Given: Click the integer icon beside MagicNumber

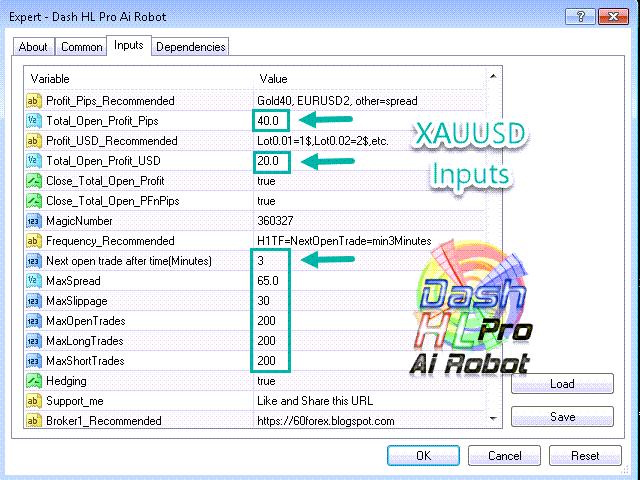Looking at the screenshot, I should [34, 221].
